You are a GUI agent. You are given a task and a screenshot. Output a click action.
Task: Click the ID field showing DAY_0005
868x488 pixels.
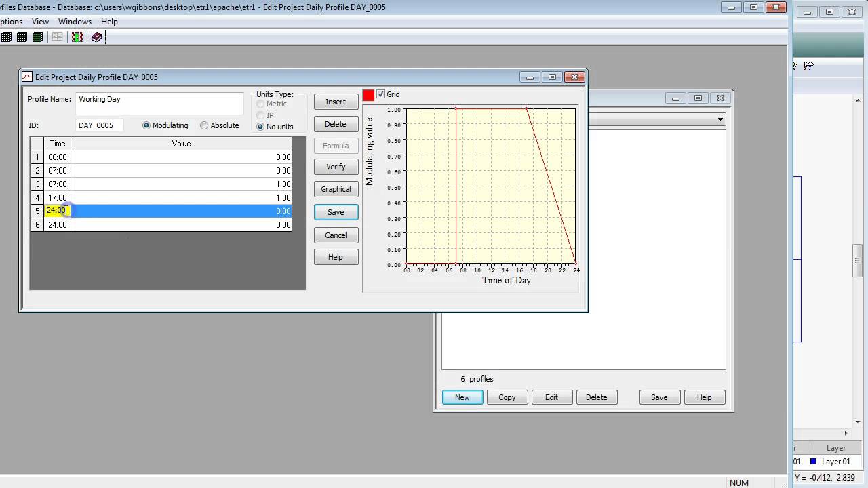(99, 125)
